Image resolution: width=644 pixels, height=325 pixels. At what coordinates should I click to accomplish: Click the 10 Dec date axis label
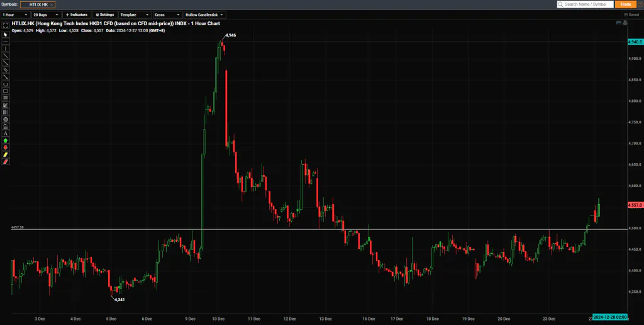[218, 319]
